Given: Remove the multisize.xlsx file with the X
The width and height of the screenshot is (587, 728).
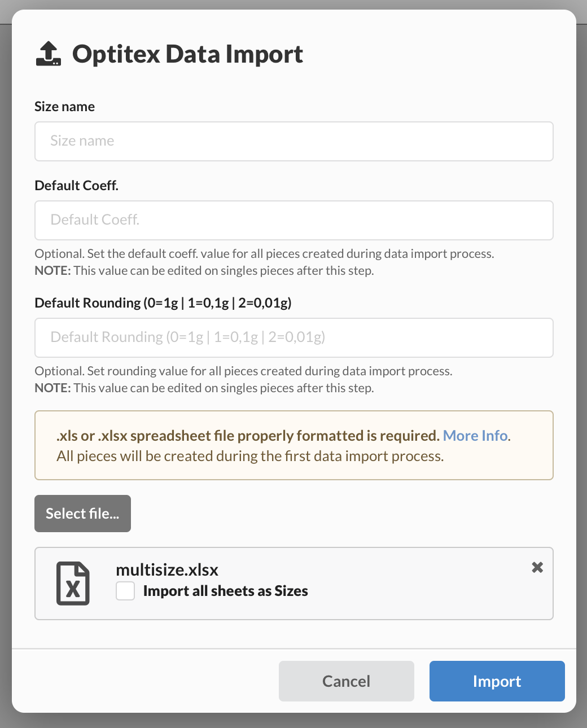Looking at the screenshot, I should click(x=537, y=567).
